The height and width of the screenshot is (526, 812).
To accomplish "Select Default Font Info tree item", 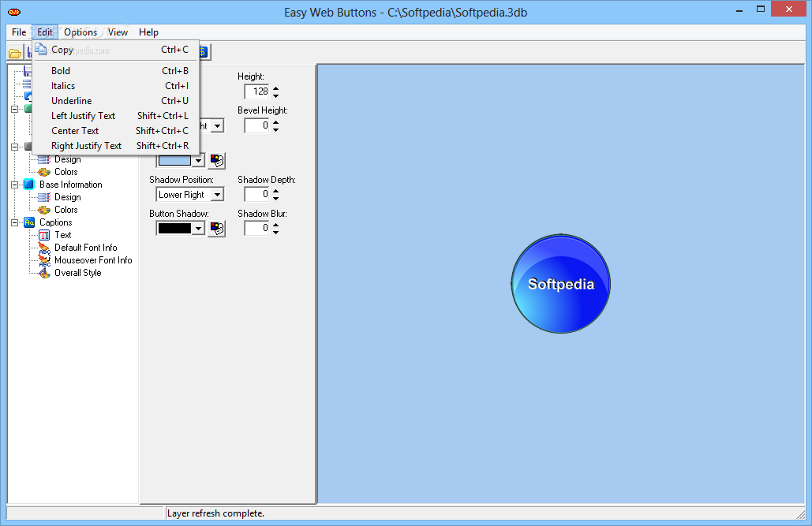I will (86, 248).
